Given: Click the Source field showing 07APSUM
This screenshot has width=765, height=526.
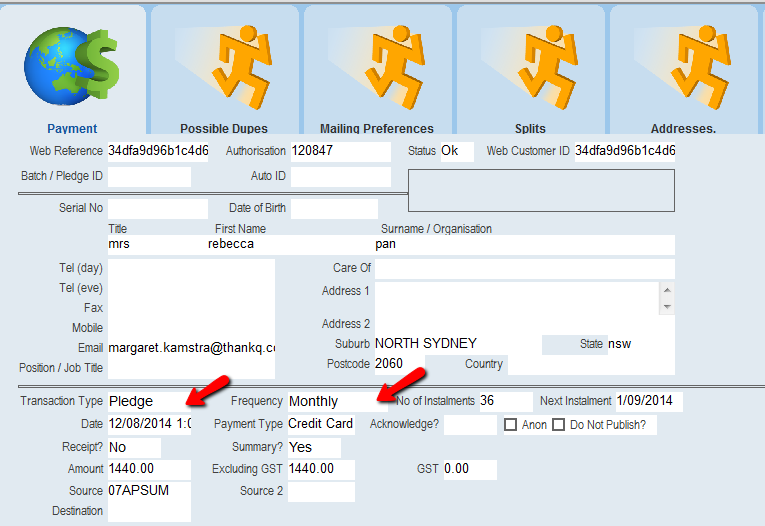Looking at the screenshot, I should pyautogui.click(x=148, y=491).
